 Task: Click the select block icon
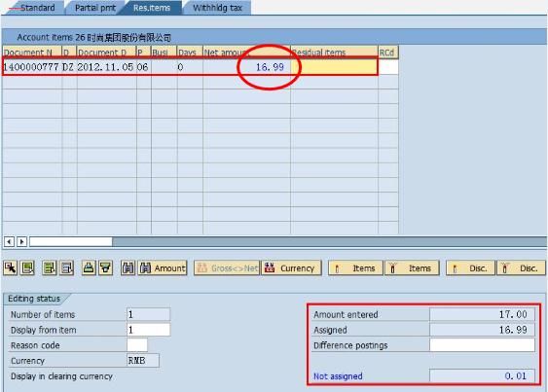tap(50, 267)
